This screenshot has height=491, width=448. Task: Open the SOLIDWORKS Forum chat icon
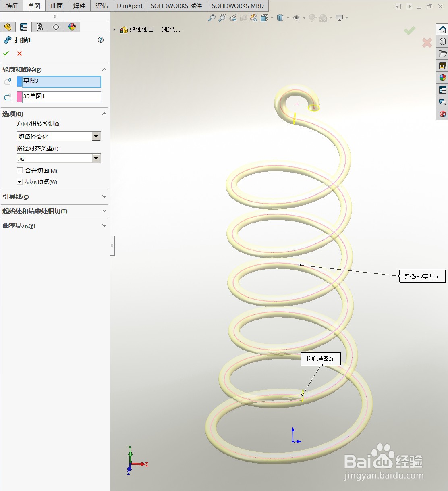coord(442,102)
